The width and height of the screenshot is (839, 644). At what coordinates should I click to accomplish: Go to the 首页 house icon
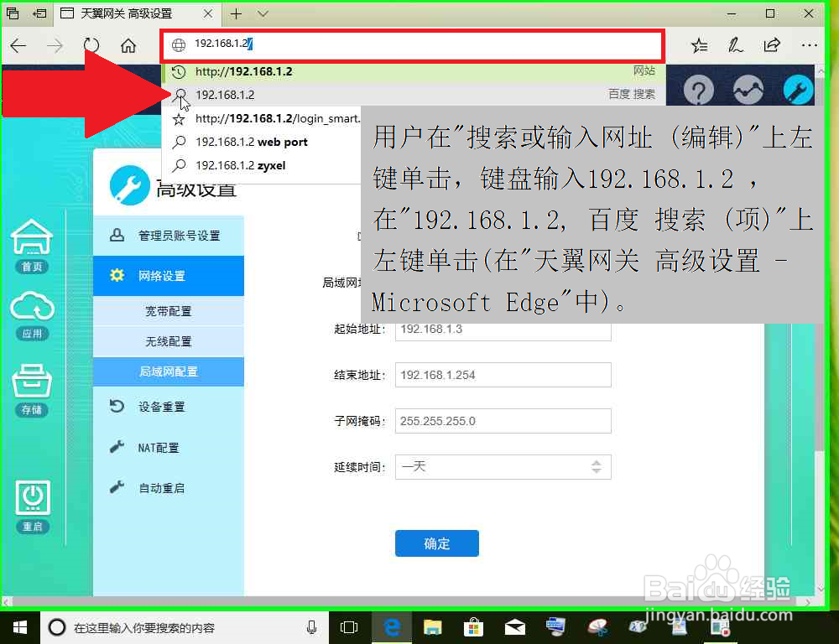tap(32, 246)
